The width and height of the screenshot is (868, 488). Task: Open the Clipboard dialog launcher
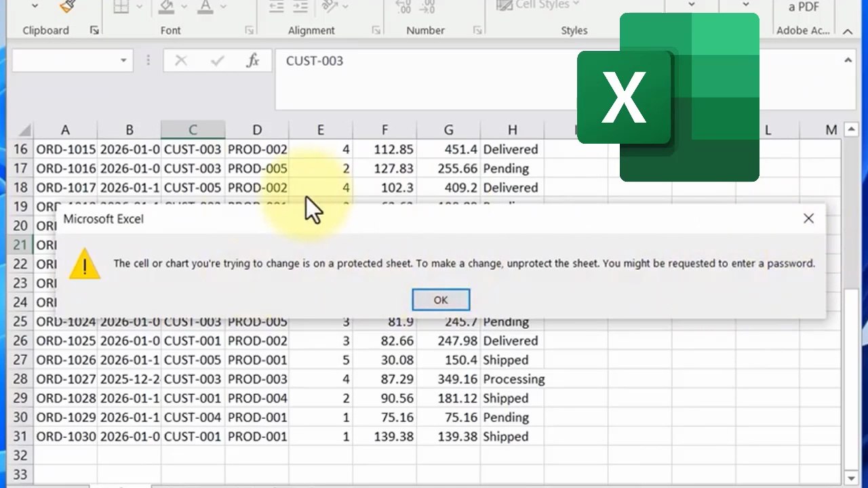[94, 30]
